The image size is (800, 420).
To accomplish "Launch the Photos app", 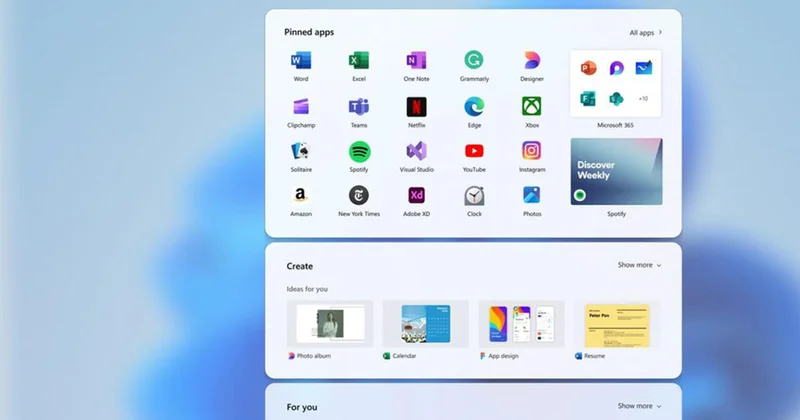I will [x=532, y=195].
